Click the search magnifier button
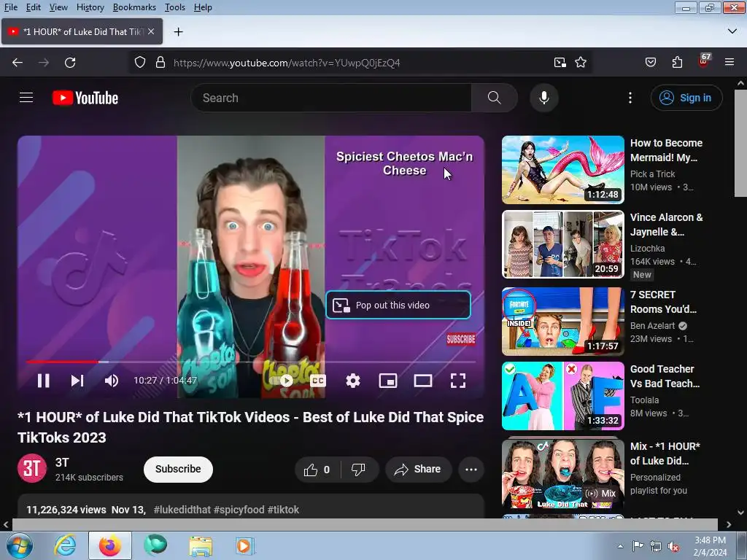747x560 pixels. point(494,98)
